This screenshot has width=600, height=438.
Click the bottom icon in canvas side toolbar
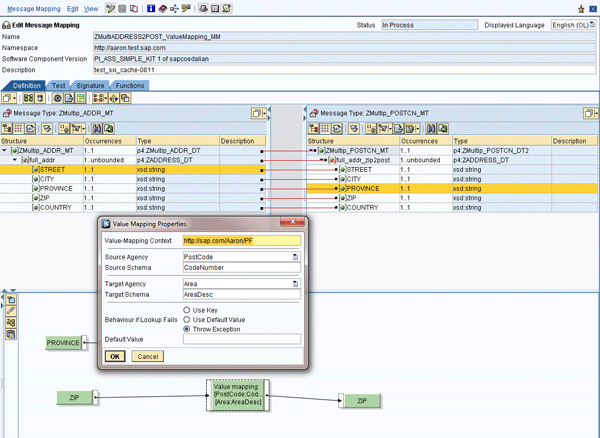click(11, 334)
